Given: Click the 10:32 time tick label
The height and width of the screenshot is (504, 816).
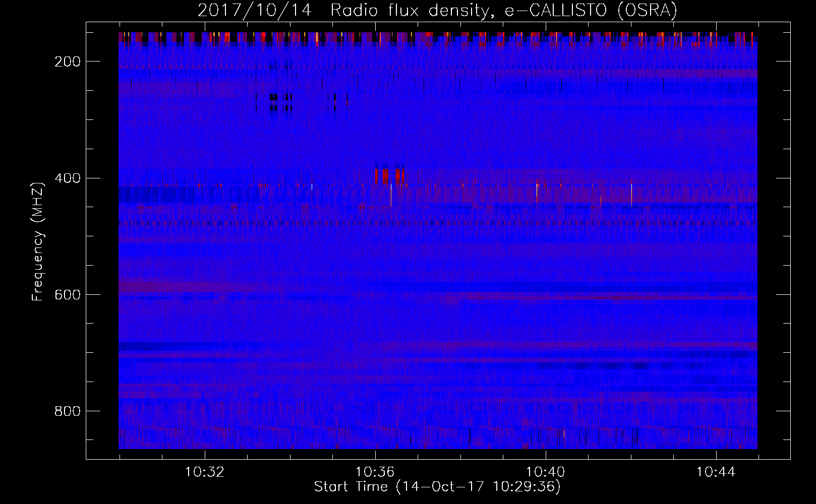Looking at the screenshot, I should point(204,472).
